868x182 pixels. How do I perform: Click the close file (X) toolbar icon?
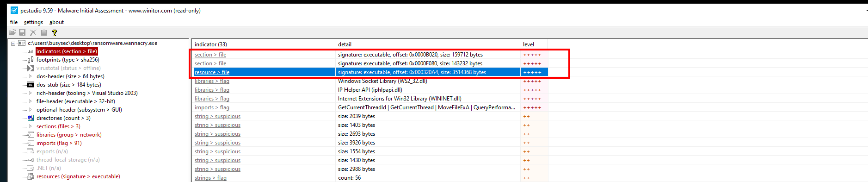(33, 32)
